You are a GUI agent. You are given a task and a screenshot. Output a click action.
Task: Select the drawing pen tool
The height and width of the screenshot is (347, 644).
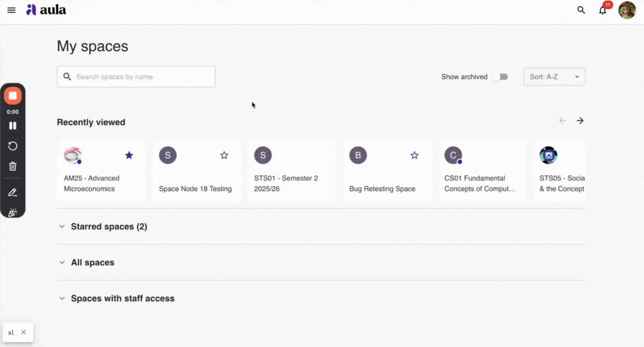[13, 192]
